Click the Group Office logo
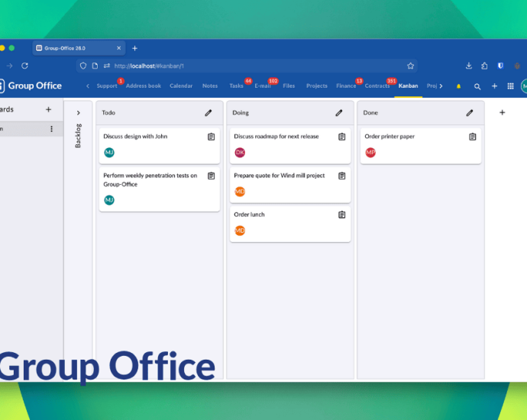Screen dimensions: 527x420 coord(31,86)
